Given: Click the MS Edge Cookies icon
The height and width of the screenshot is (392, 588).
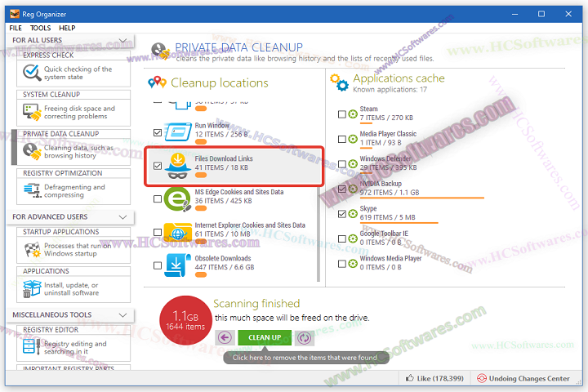Looking at the screenshot, I should point(177,198).
